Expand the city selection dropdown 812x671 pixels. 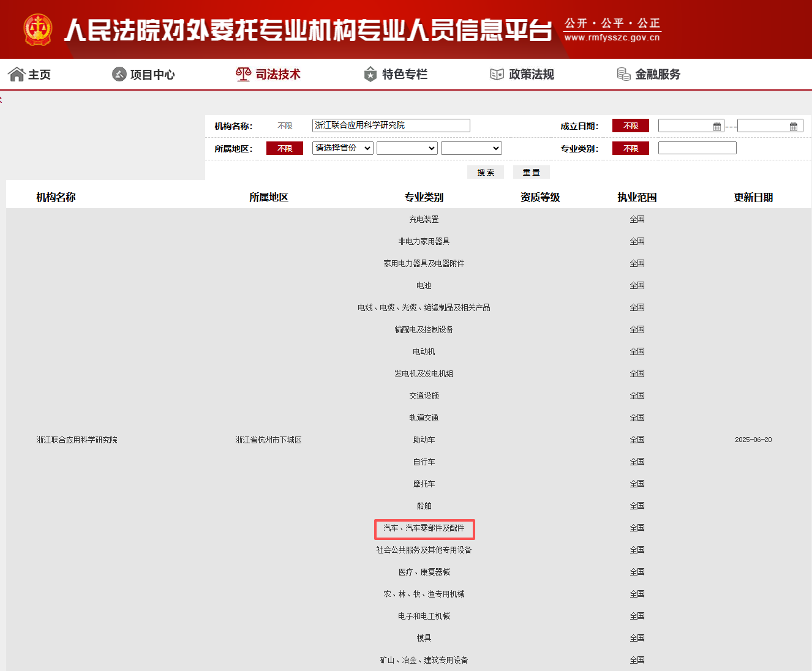pos(407,148)
